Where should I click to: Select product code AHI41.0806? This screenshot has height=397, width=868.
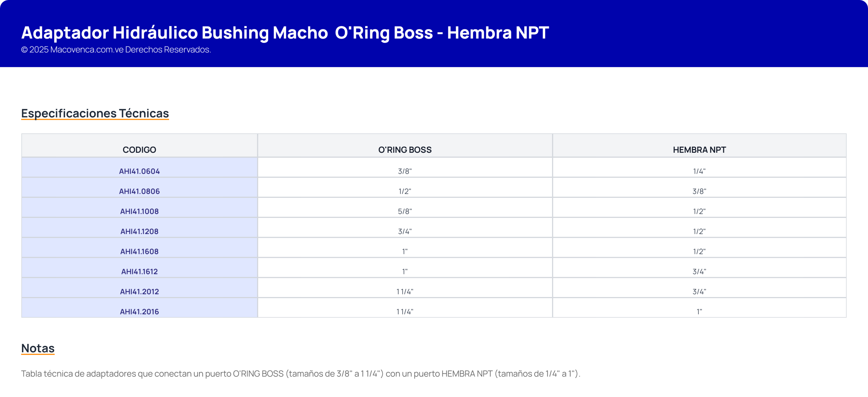tap(139, 191)
